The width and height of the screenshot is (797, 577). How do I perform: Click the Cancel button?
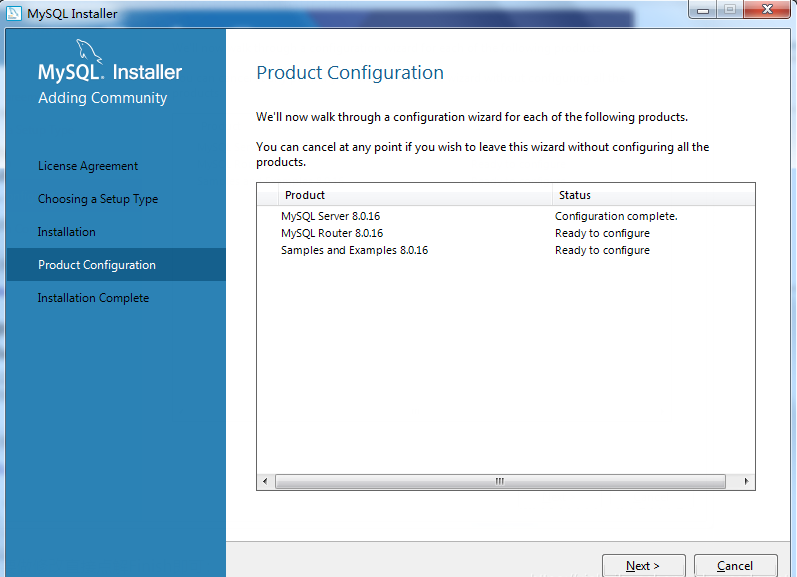coord(735,565)
